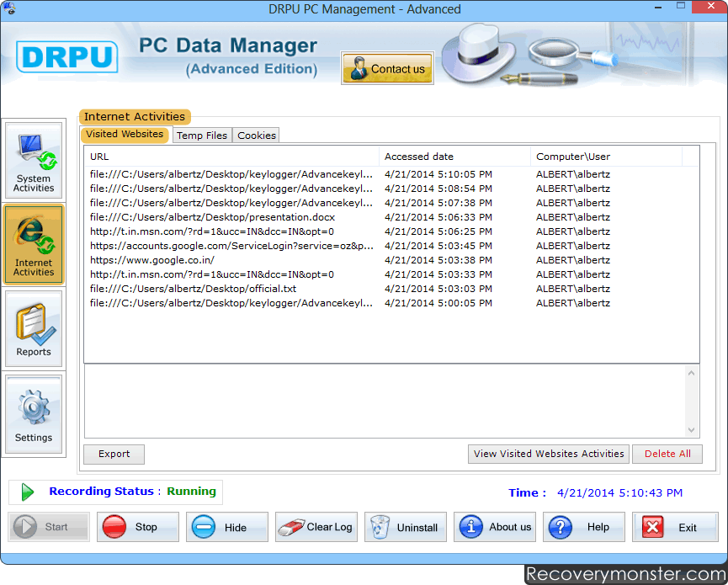728x585 pixels.
Task: Open Help with the question mark button
Action: 583,527
